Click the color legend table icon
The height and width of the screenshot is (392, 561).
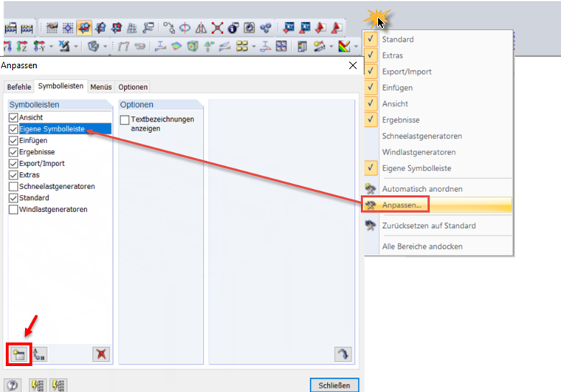coord(303,46)
